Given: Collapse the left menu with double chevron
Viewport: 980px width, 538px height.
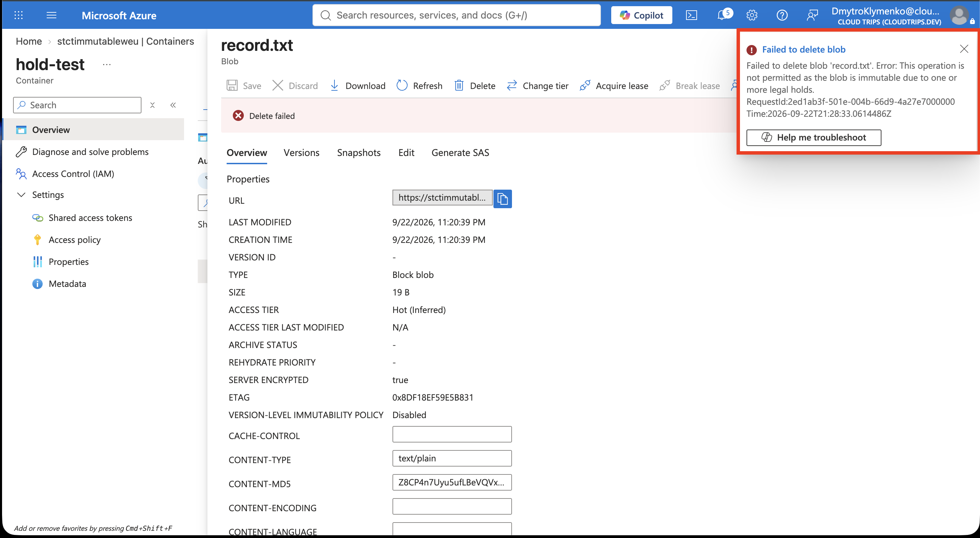Looking at the screenshot, I should [x=173, y=105].
